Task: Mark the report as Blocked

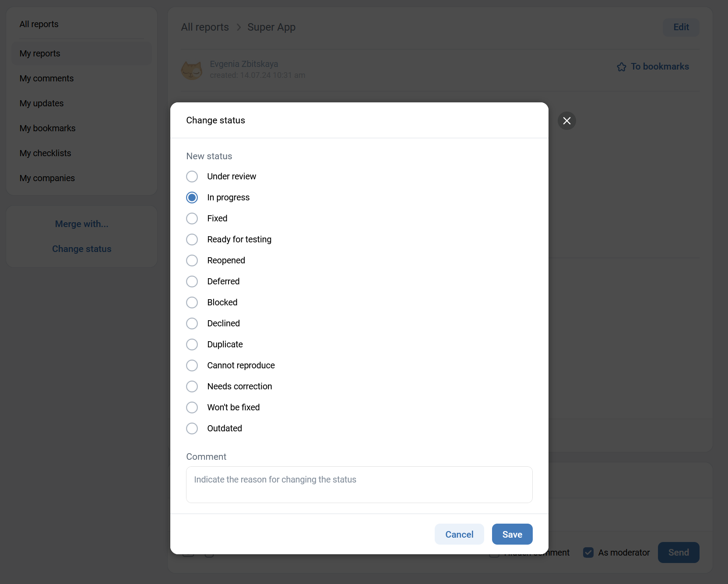Action: tap(192, 303)
